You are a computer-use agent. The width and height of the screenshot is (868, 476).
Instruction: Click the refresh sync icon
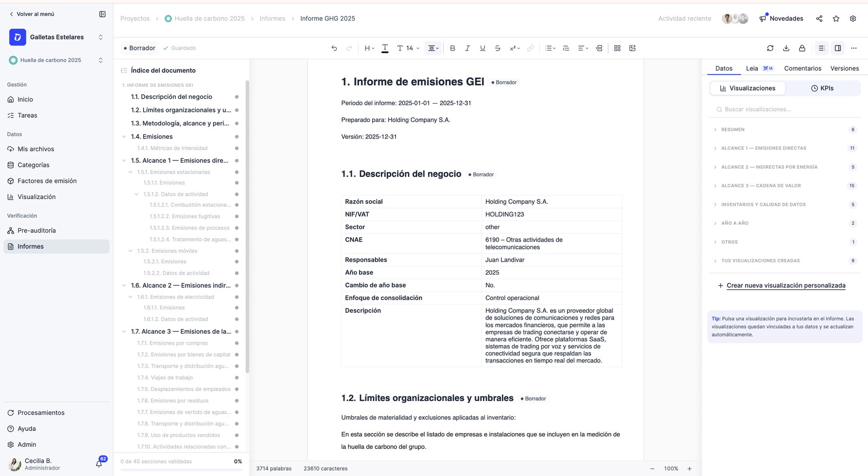coord(770,48)
